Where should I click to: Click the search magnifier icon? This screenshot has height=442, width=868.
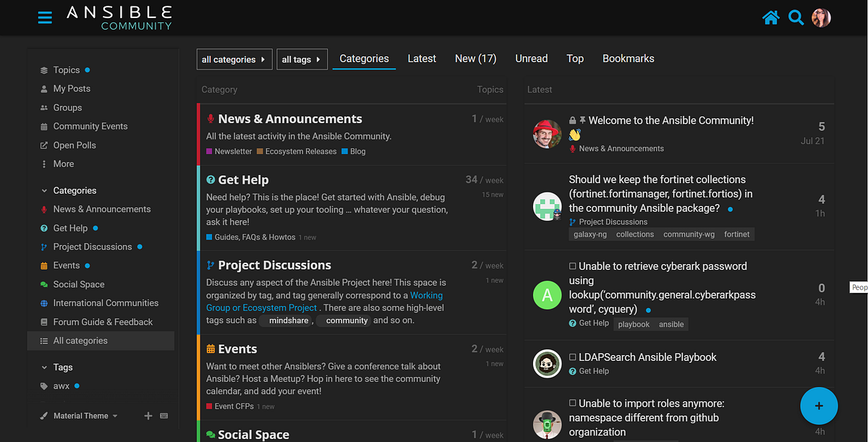pos(796,17)
